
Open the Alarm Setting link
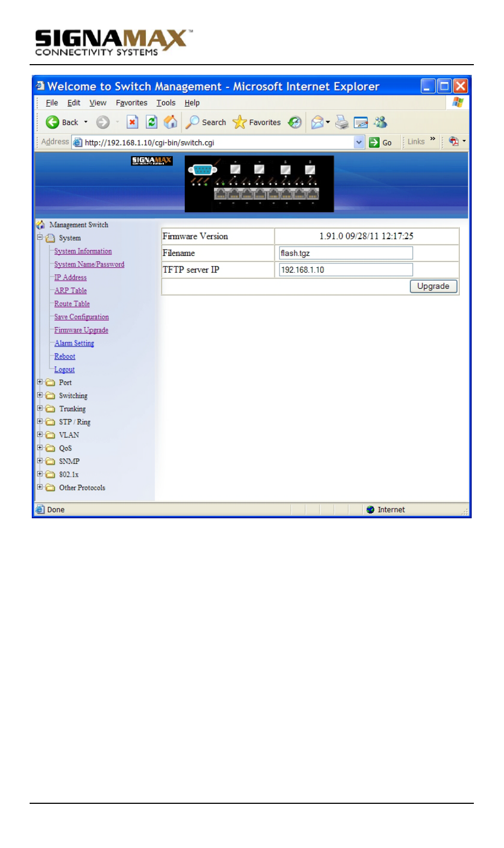(x=74, y=343)
